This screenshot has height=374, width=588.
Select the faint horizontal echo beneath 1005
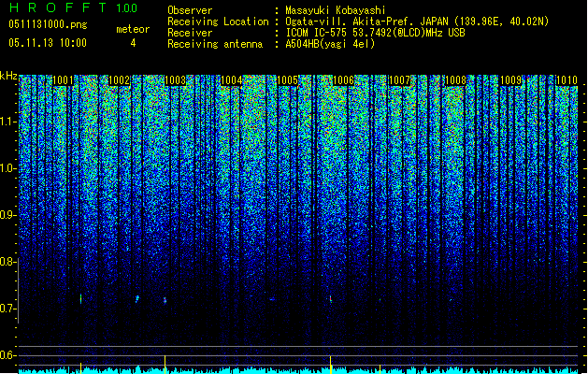point(272,299)
